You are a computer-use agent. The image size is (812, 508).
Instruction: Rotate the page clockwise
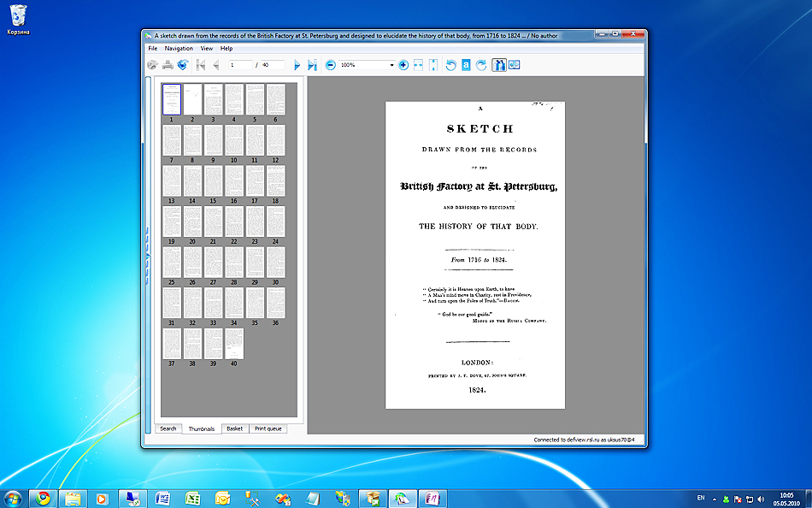(x=481, y=65)
